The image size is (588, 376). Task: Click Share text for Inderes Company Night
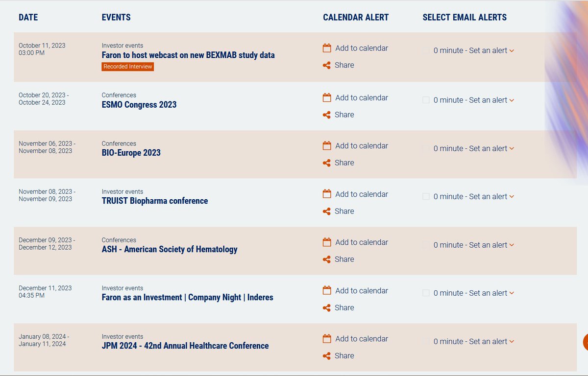pos(344,307)
